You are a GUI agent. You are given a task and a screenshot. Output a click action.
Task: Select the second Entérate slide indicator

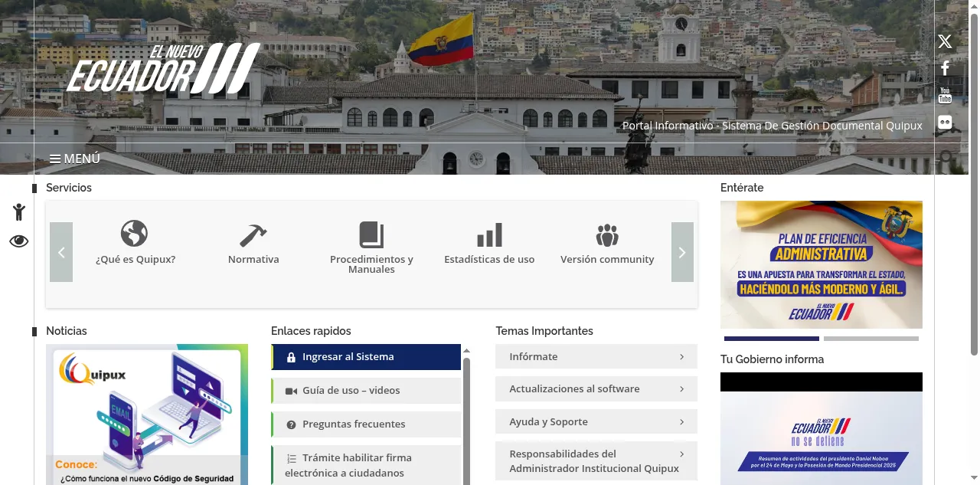(871, 339)
